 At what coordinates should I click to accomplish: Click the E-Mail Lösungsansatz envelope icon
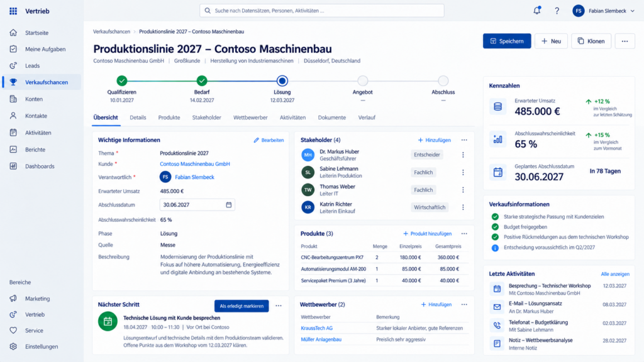click(x=497, y=307)
